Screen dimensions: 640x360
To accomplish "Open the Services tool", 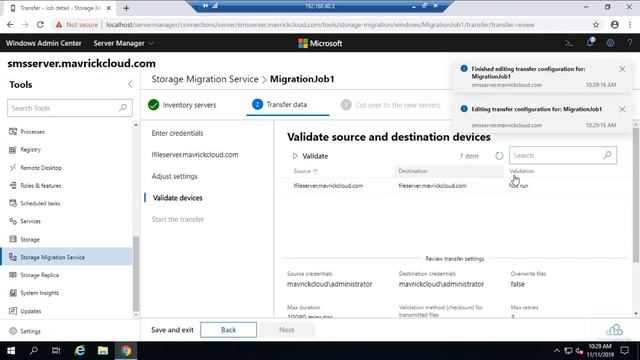I will point(30,221).
